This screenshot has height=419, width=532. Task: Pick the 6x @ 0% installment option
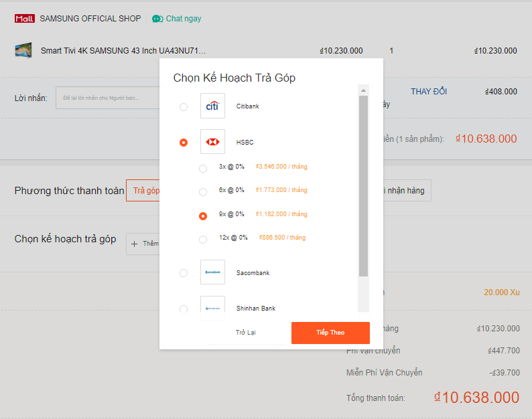click(x=203, y=192)
